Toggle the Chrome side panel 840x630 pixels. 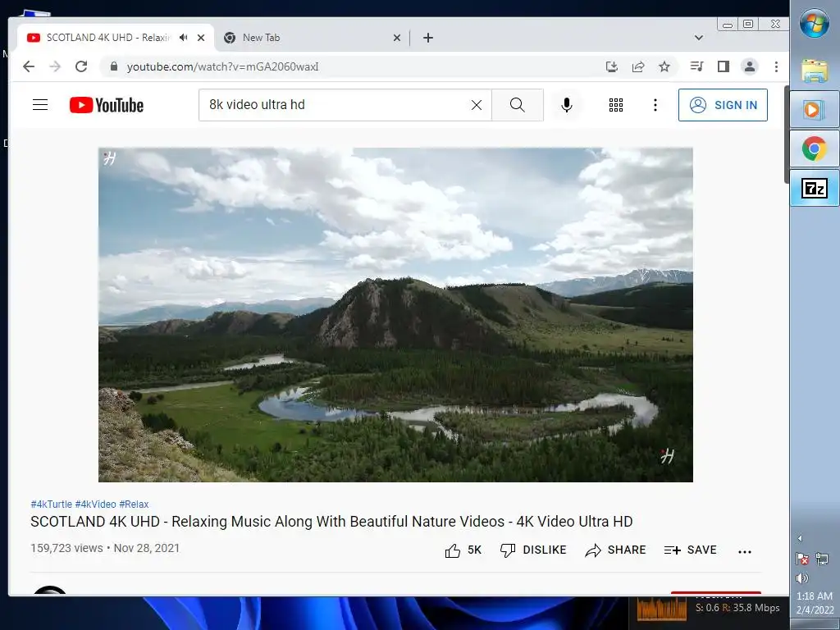click(724, 66)
